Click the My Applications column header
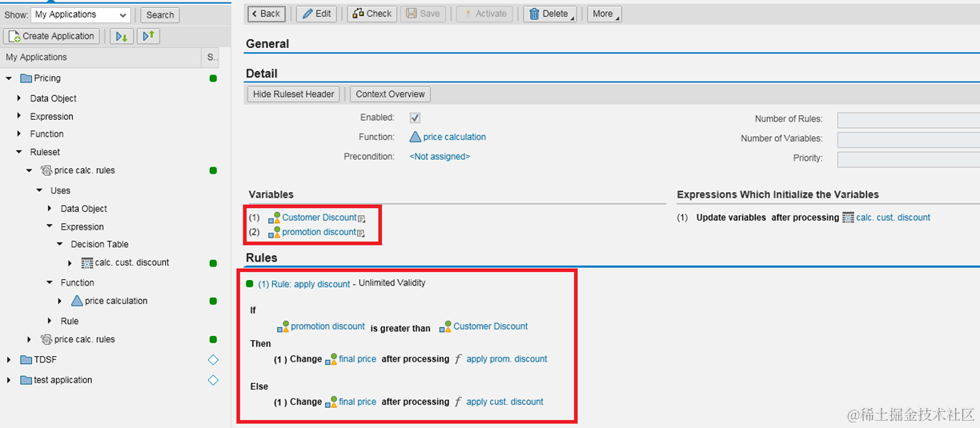 [x=101, y=58]
